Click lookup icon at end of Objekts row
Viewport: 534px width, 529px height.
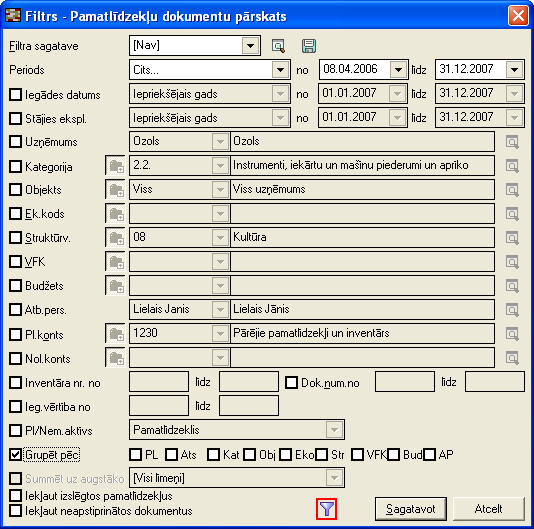click(512, 190)
